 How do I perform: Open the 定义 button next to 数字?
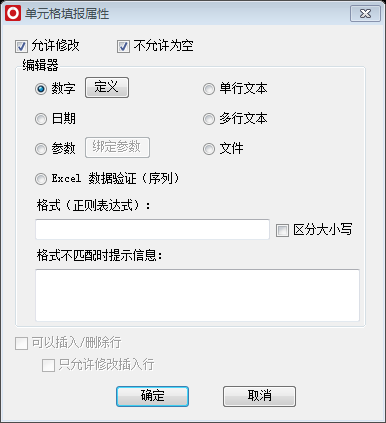[107, 88]
